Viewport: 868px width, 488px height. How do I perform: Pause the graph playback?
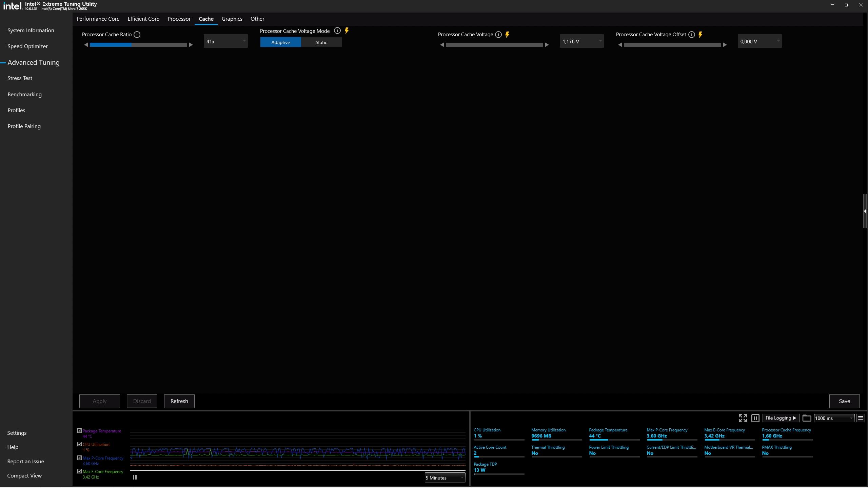pyautogui.click(x=135, y=477)
